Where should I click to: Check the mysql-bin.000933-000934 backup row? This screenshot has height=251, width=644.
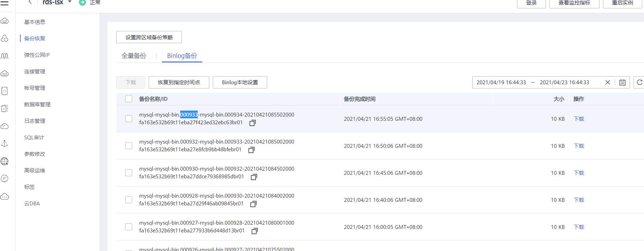click(x=129, y=119)
